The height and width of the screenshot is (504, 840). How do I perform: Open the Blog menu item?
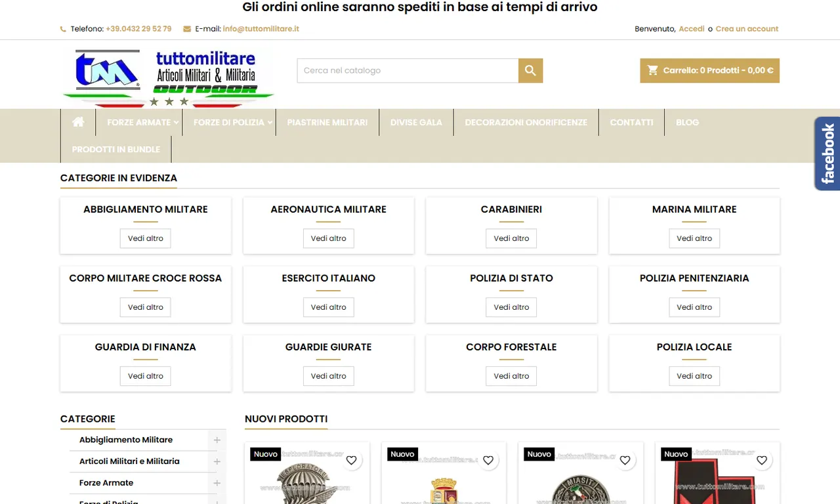click(687, 122)
